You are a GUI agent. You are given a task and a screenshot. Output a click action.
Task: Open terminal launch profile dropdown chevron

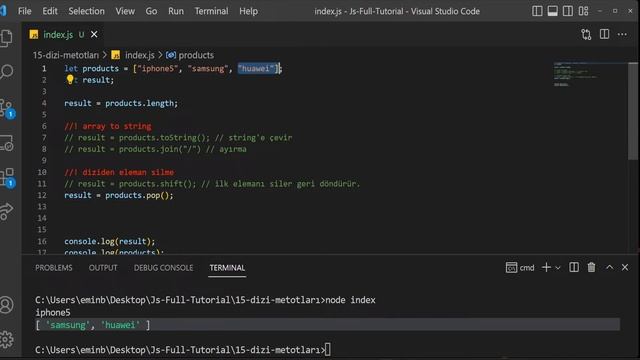click(x=558, y=268)
